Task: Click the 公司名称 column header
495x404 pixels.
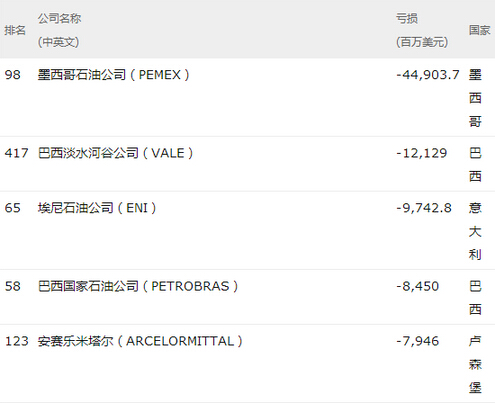Action: (59, 30)
